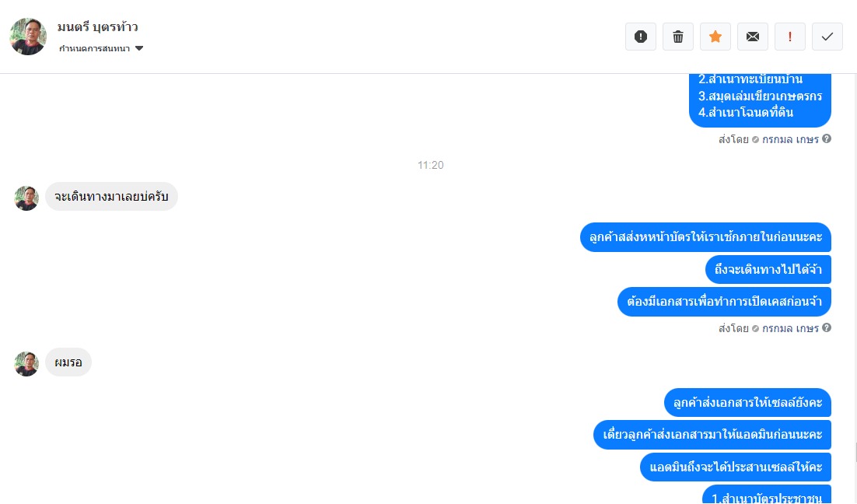Click the chat vertical scrollbar thumb
This screenshot has height=504, width=857.
(855, 453)
